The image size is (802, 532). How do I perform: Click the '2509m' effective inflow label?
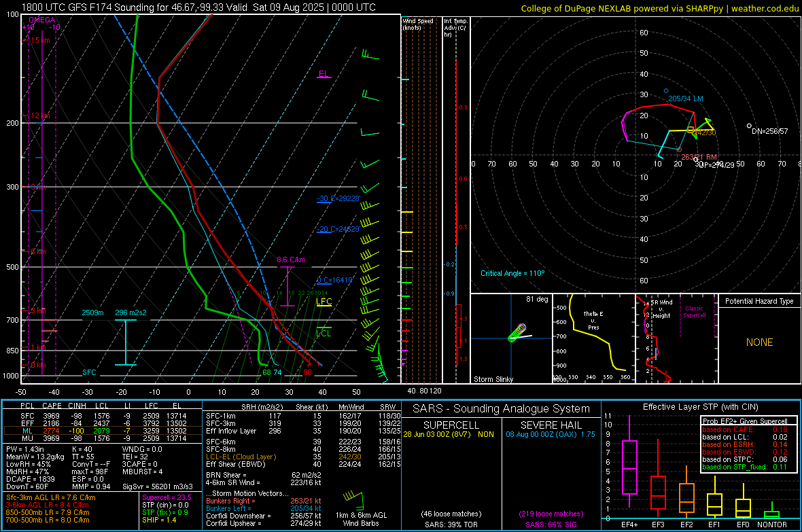[x=92, y=313]
